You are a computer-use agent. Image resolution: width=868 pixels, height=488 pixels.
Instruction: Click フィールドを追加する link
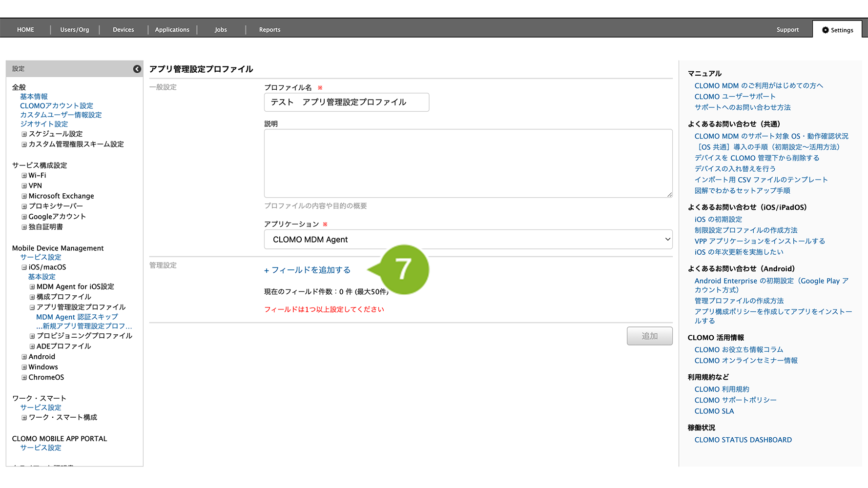pyautogui.click(x=308, y=270)
